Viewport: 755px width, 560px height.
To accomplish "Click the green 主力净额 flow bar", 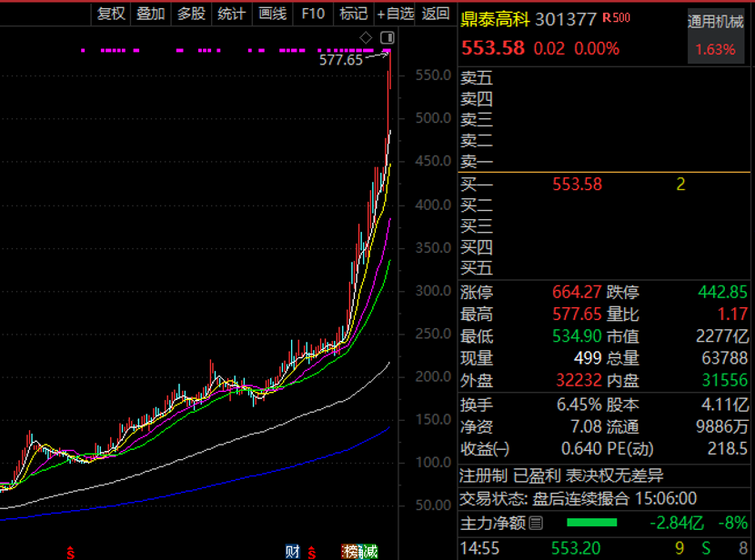I will [592, 523].
